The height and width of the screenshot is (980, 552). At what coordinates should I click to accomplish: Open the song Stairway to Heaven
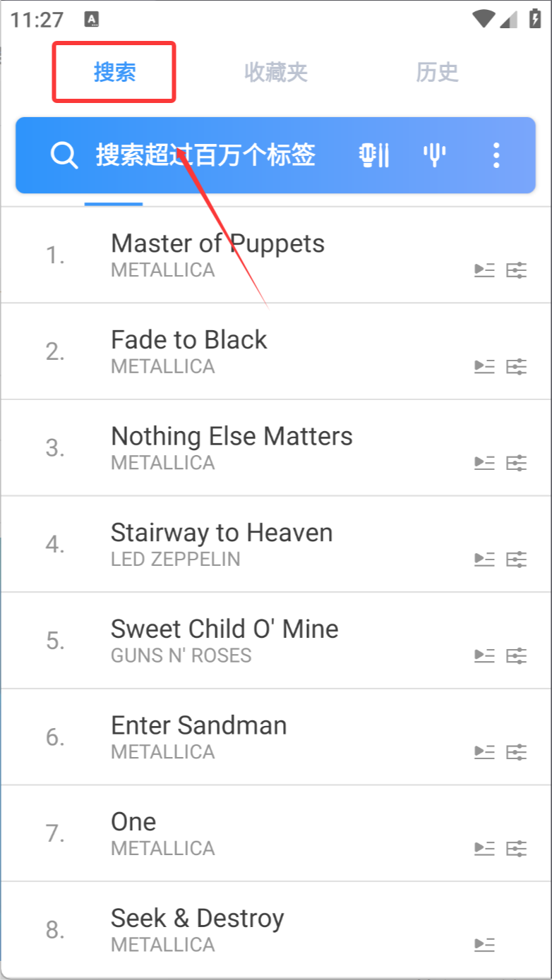click(x=276, y=544)
